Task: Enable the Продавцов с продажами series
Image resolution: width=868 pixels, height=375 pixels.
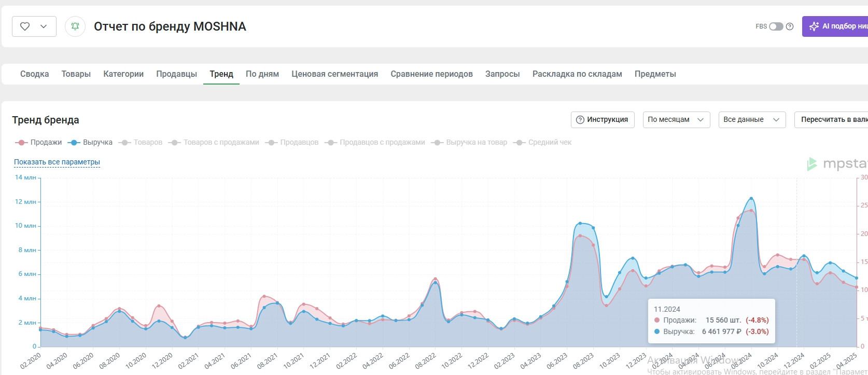Action: [375, 143]
